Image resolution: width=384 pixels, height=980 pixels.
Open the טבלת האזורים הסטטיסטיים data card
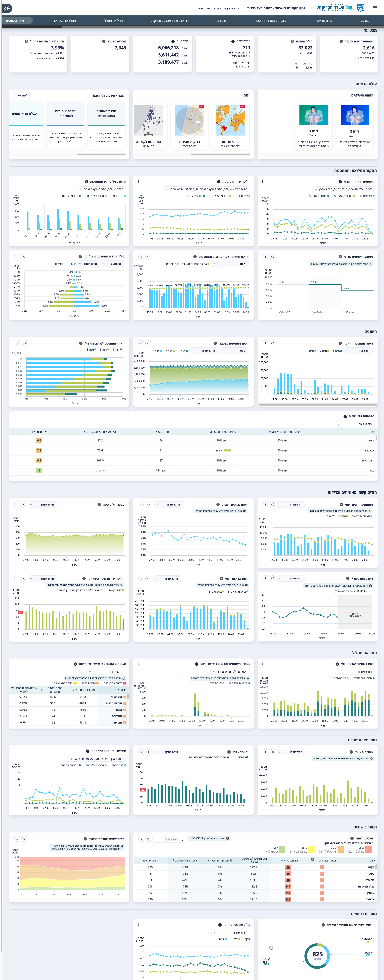click(106, 126)
